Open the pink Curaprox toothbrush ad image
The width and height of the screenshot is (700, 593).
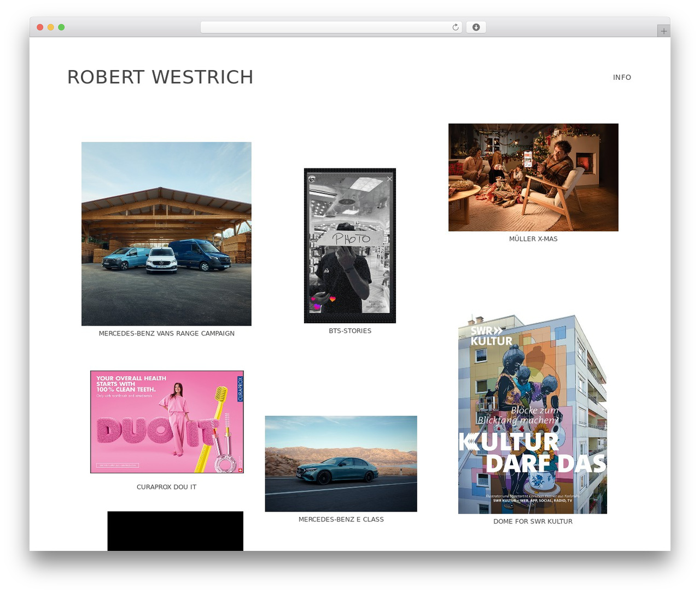click(x=167, y=422)
